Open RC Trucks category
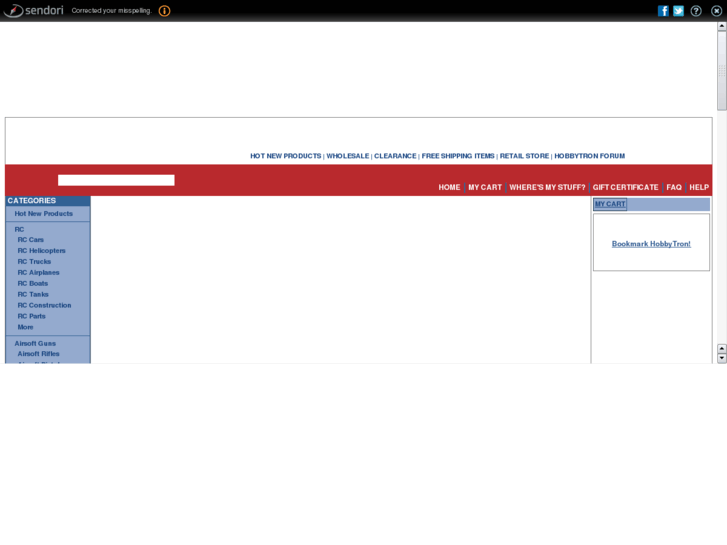This screenshot has width=727, height=545. (34, 262)
